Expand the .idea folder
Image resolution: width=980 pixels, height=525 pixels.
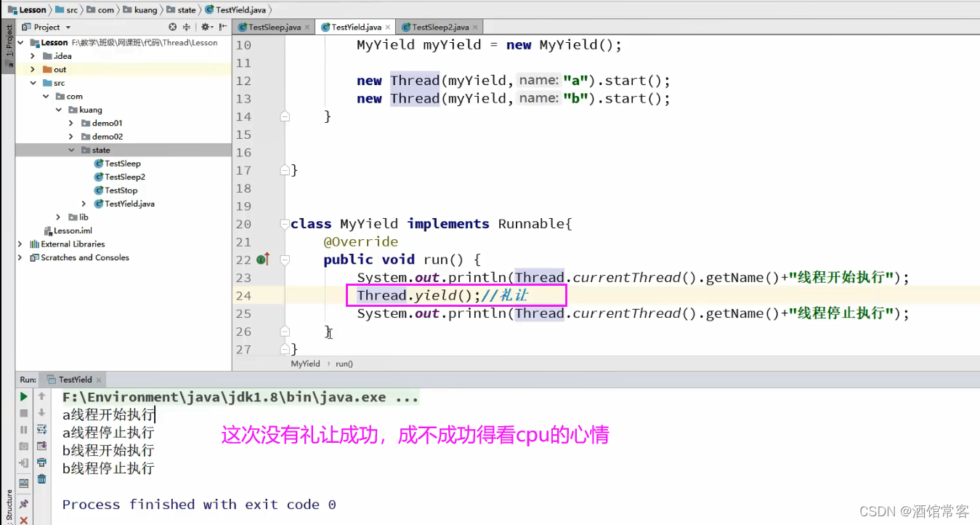click(x=33, y=56)
